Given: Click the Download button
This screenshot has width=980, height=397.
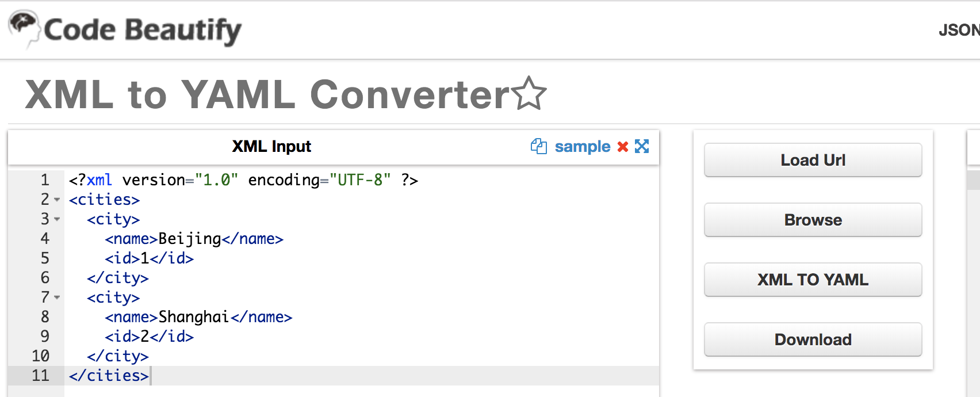Looking at the screenshot, I should [813, 339].
